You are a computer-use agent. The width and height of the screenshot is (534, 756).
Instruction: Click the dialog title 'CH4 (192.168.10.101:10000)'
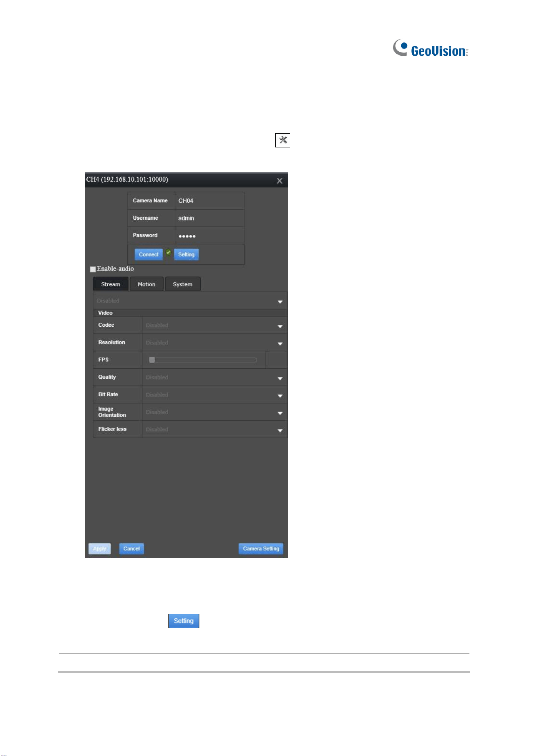[x=127, y=179]
